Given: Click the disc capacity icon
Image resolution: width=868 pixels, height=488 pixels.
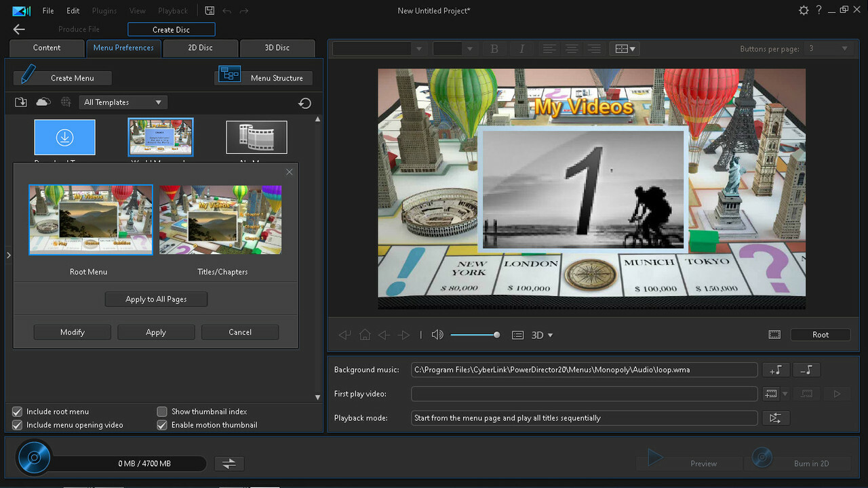Looking at the screenshot, I should click(x=34, y=457).
